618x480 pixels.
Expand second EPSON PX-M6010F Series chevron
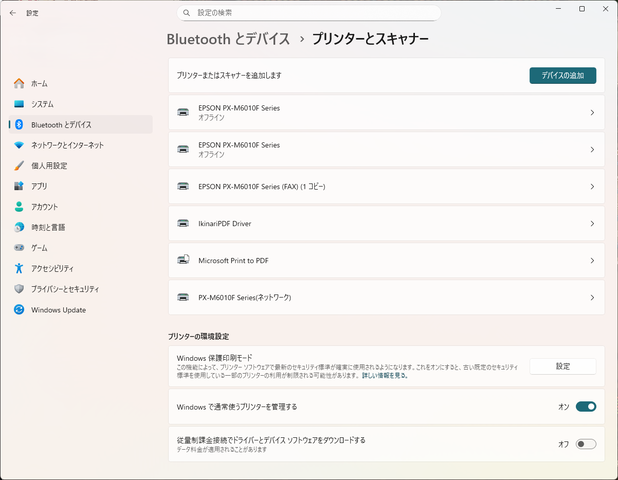tap(592, 150)
